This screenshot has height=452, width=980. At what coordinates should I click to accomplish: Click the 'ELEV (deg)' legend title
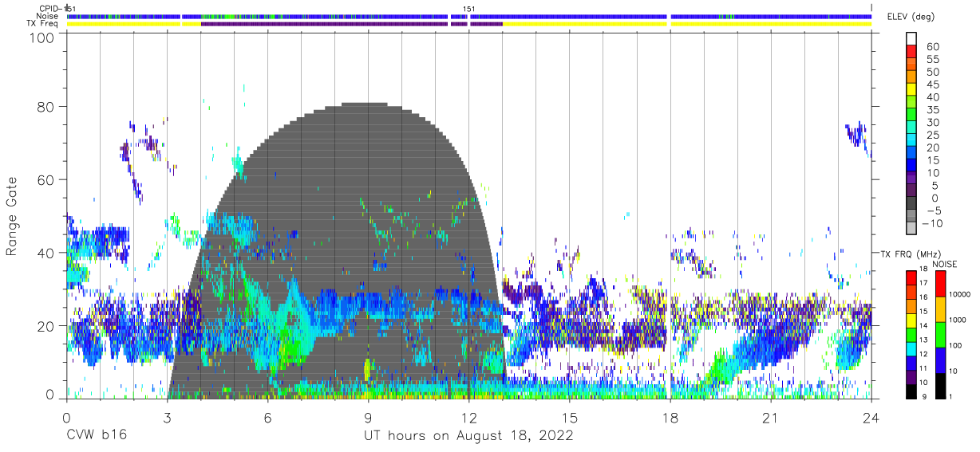point(911,17)
